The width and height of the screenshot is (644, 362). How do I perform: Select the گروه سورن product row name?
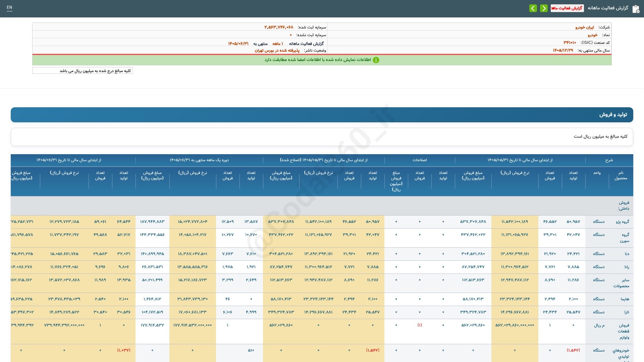pos(624,238)
